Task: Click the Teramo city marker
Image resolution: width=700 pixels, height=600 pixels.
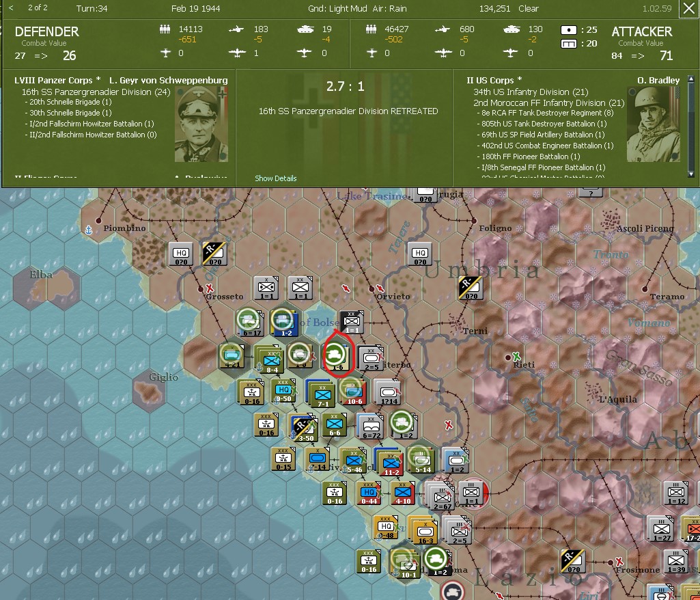Action: tap(645, 289)
